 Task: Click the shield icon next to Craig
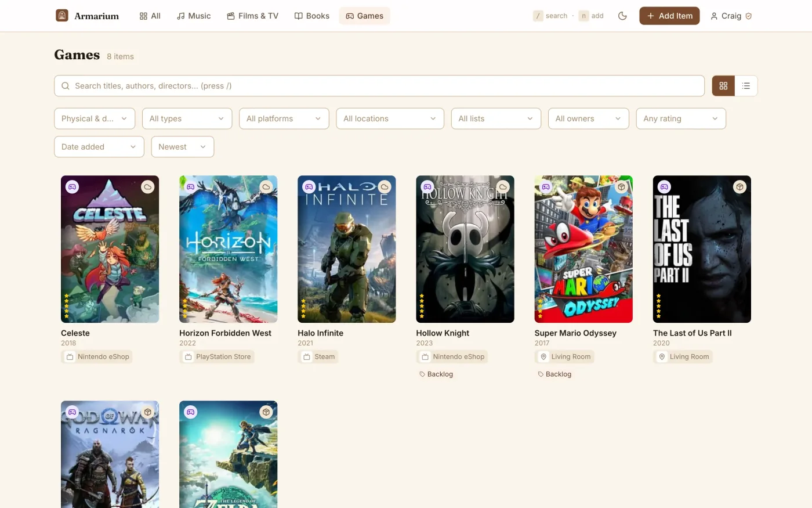click(748, 16)
